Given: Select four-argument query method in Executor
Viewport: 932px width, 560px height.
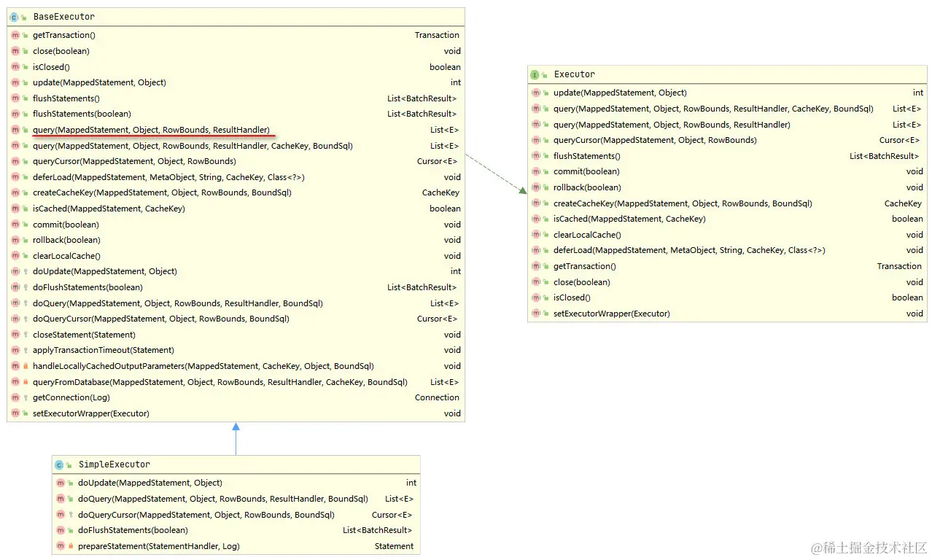Looking at the screenshot, I should pyautogui.click(x=672, y=125).
